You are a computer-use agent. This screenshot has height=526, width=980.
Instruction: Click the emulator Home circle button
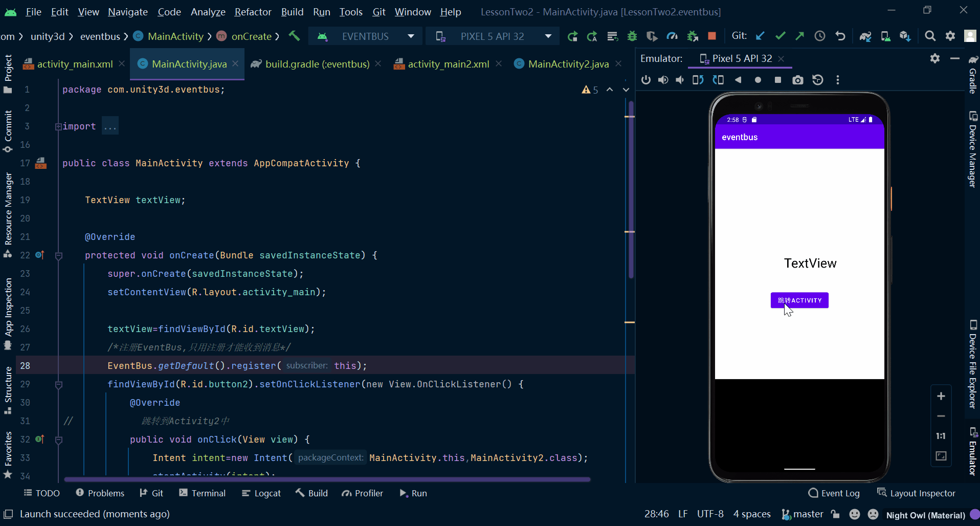(x=758, y=80)
